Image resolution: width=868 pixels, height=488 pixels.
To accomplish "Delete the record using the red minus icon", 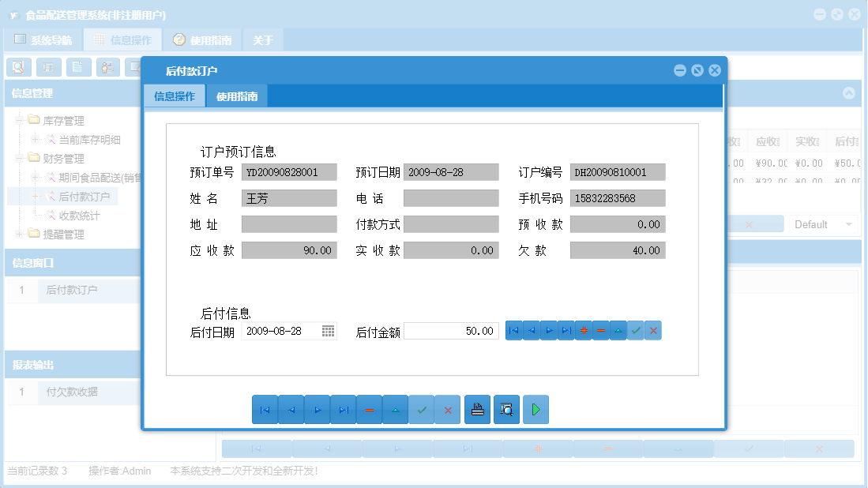I will point(601,330).
